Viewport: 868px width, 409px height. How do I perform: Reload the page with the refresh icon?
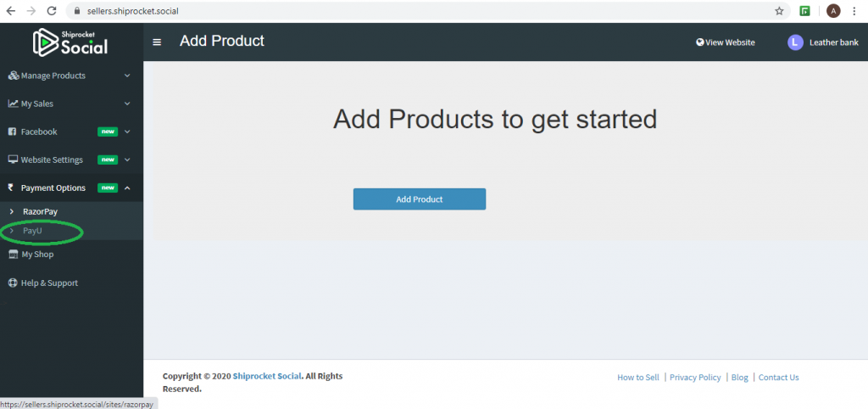[52, 10]
